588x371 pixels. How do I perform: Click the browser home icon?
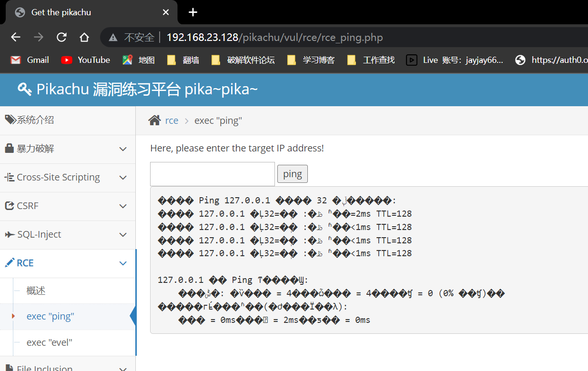[x=84, y=37]
